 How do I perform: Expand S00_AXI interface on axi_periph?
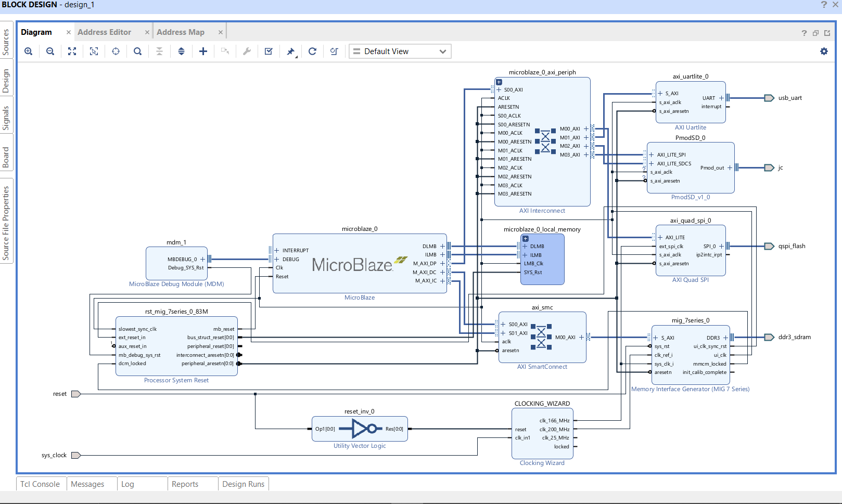click(x=499, y=90)
